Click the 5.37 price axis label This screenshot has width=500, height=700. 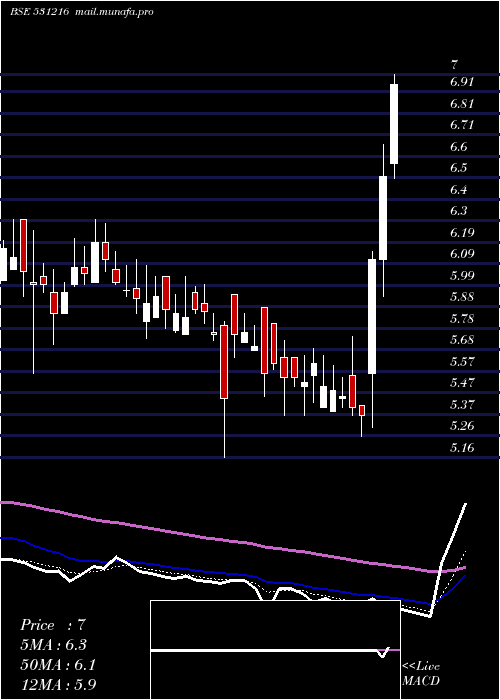pyautogui.click(x=462, y=404)
